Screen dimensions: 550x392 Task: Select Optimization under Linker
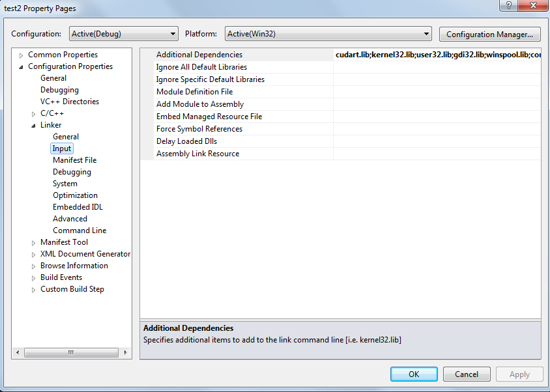(75, 195)
